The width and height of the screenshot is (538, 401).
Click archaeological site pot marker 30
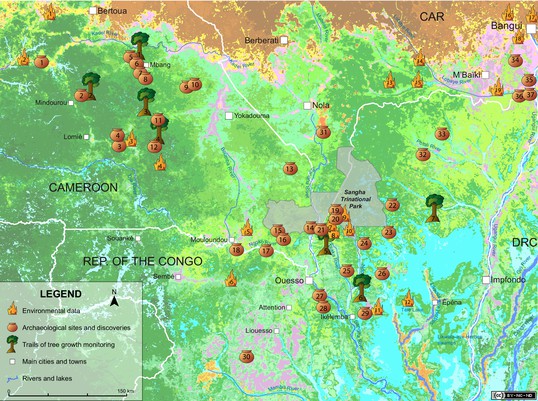point(246,357)
